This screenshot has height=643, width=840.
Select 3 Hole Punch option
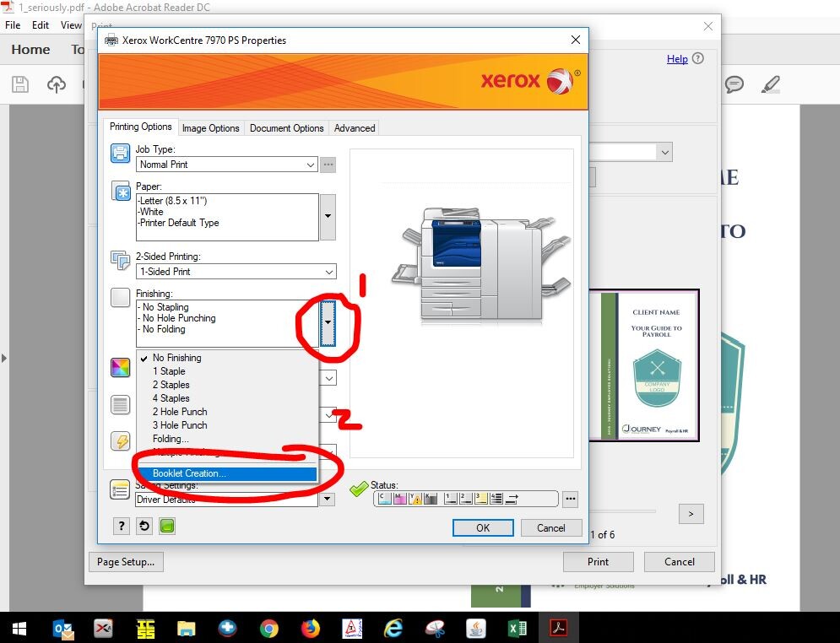point(227,424)
